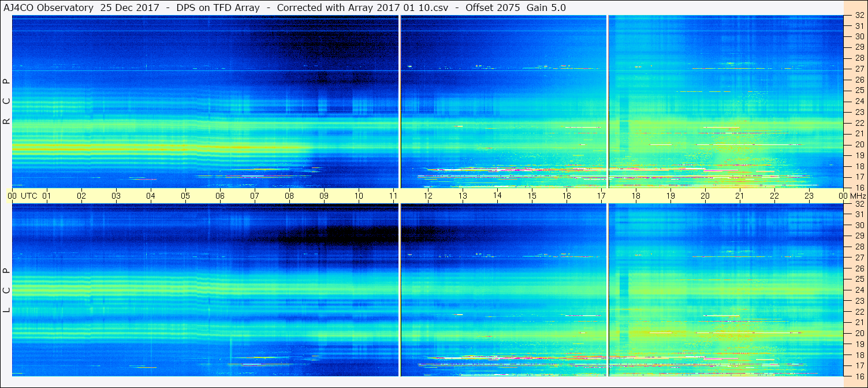This screenshot has width=868, height=388.
Task: Select the 02 hour time marker
Action: pyautogui.click(x=81, y=196)
